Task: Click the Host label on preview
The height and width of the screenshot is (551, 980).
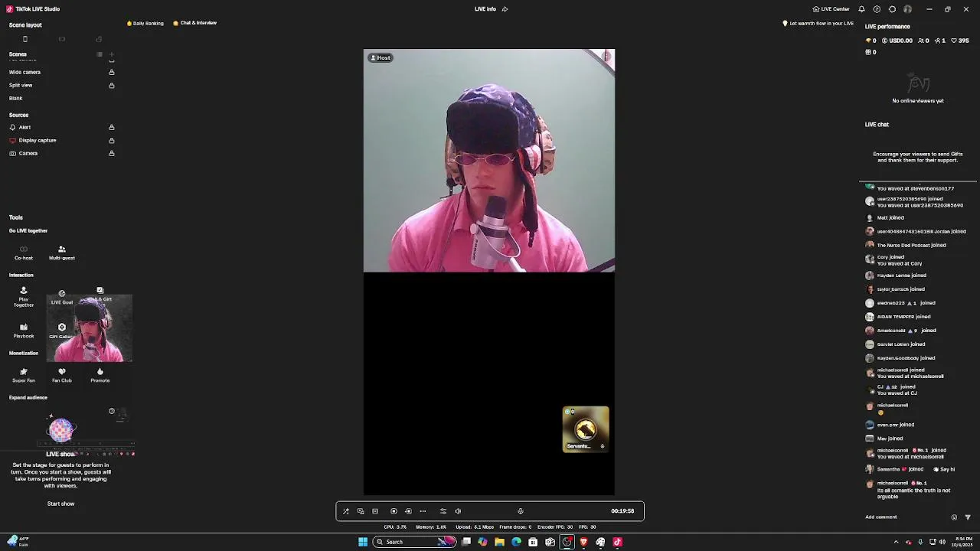Action: (381, 57)
